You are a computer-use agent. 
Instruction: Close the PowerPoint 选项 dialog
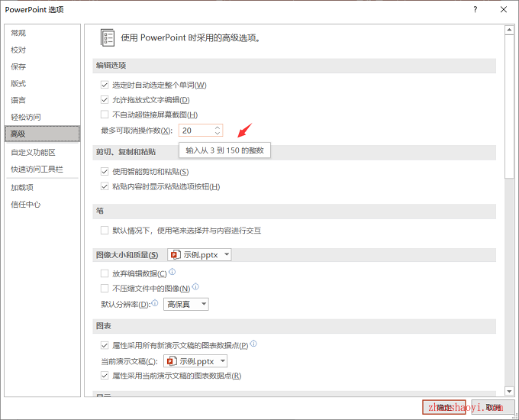(504, 9)
